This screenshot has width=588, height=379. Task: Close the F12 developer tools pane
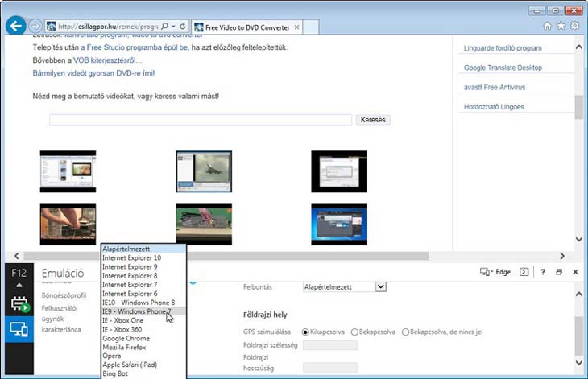(x=575, y=272)
